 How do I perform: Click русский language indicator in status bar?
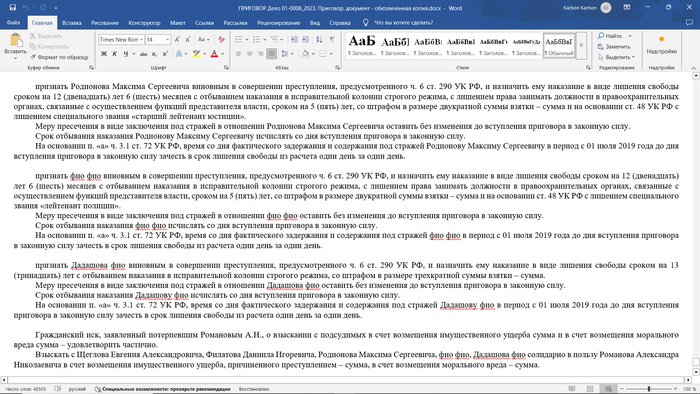coord(77,389)
